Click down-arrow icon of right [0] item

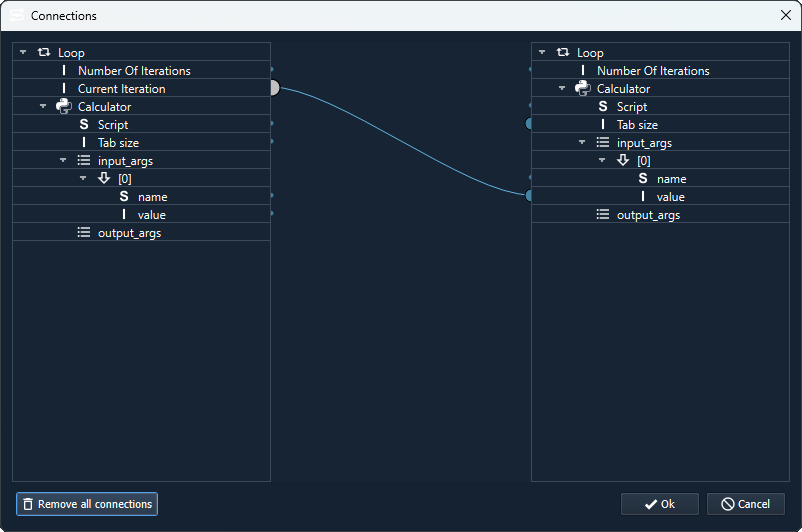click(x=623, y=160)
